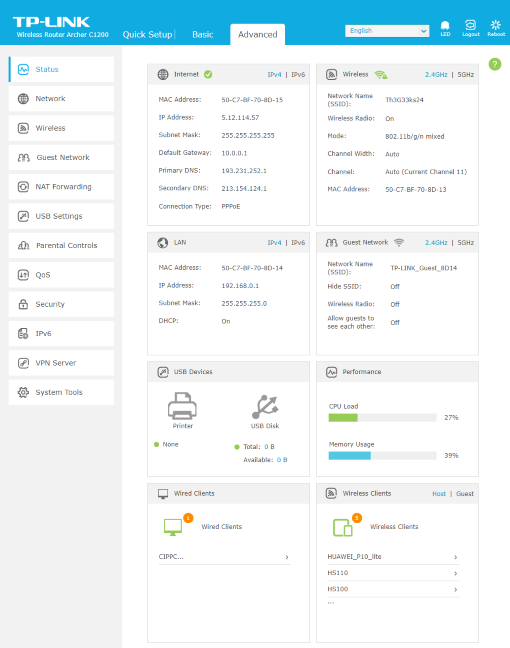Click the Logout icon
510x648 pixels.
click(x=470, y=25)
